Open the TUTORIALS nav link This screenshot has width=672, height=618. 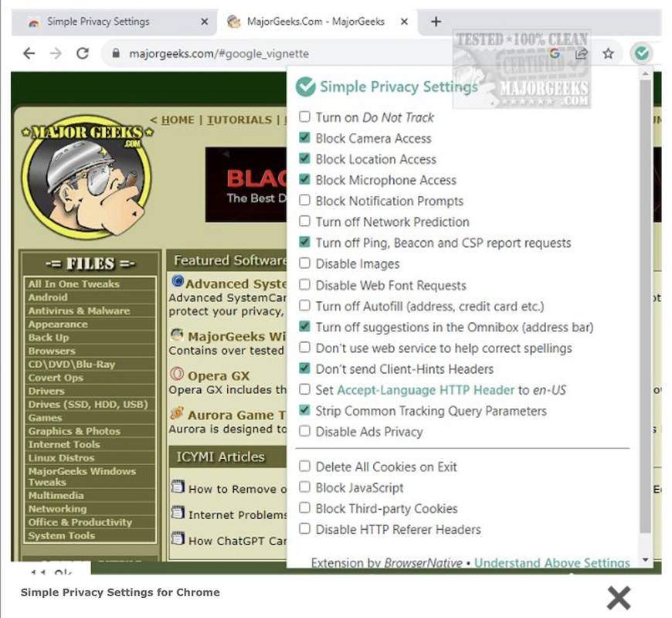pyautogui.click(x=239, y=120)
